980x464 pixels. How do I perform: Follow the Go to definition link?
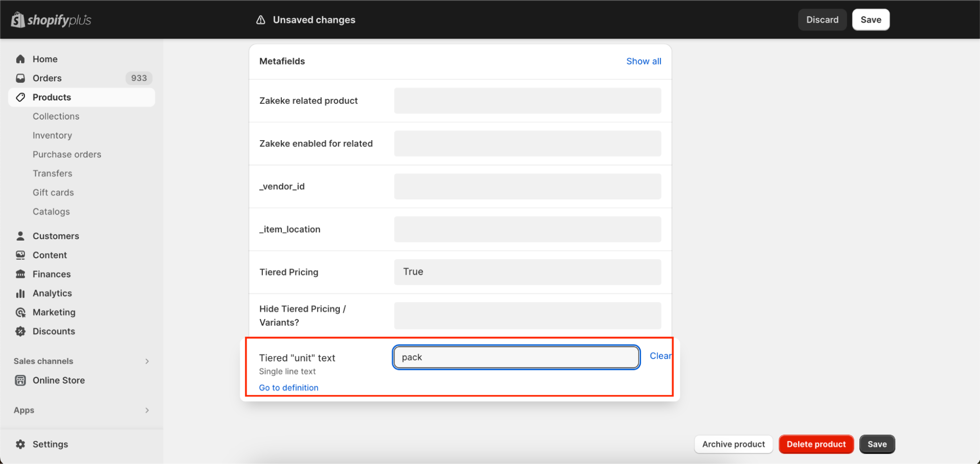tap(289, 388)
